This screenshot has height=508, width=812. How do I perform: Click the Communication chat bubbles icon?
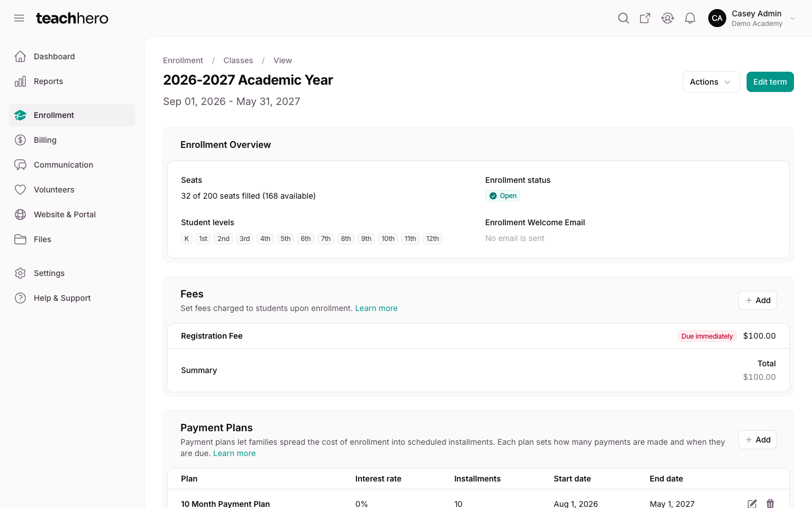click(20, 165)
